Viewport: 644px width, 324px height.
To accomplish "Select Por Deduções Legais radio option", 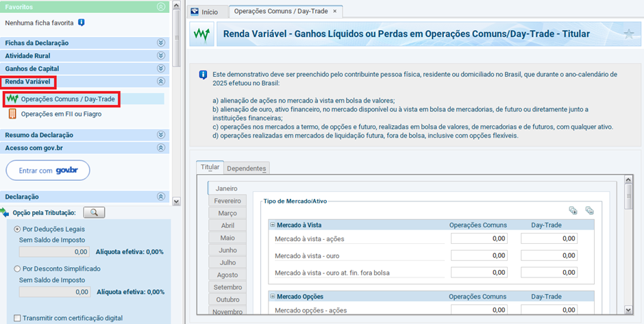I will tap(17, 229).
